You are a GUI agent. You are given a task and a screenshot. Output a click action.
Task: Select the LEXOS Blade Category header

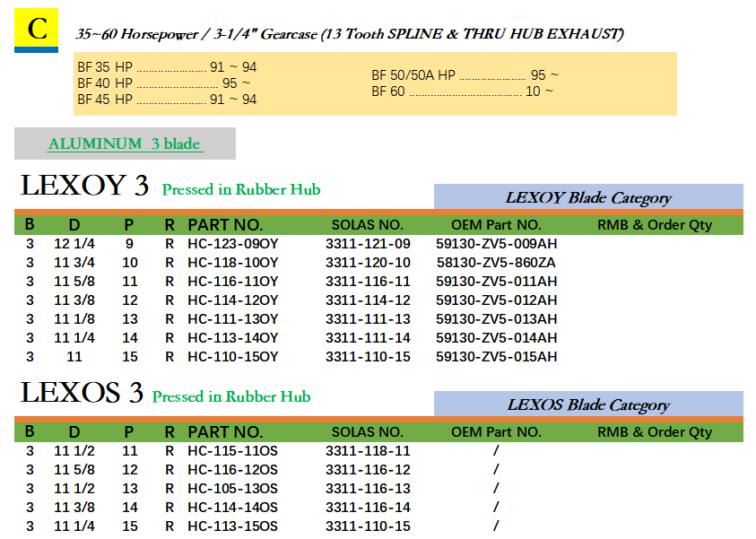click(x=588, y=404)
